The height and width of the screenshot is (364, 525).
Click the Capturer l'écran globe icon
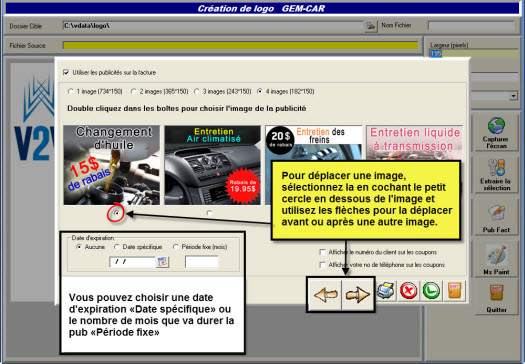pyautogui.click(x=496, y=126)
